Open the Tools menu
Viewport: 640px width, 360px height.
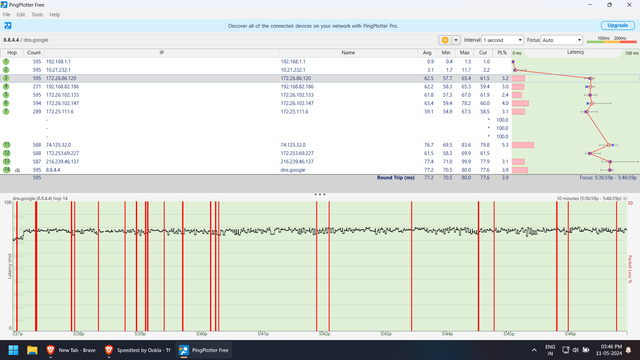click(x=37, y=15)
